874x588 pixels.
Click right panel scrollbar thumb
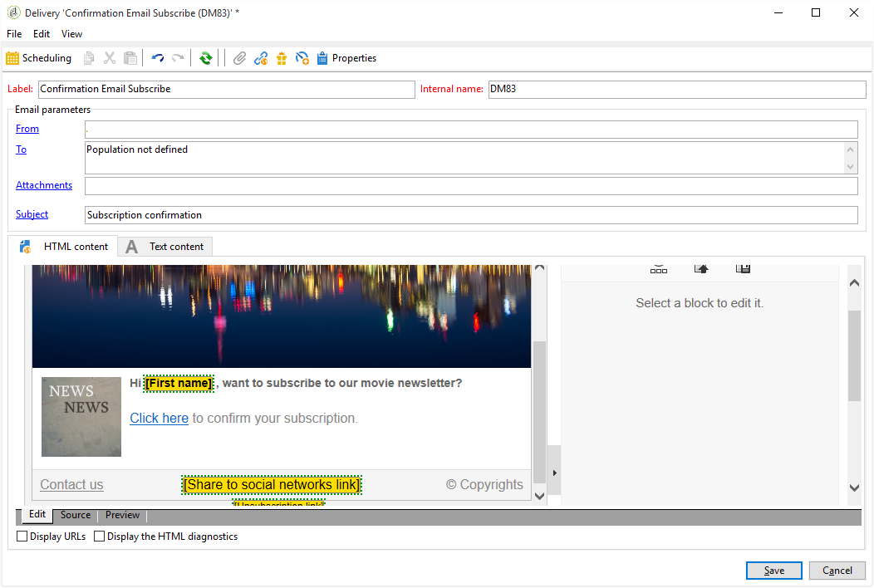(x=854, y=355)
